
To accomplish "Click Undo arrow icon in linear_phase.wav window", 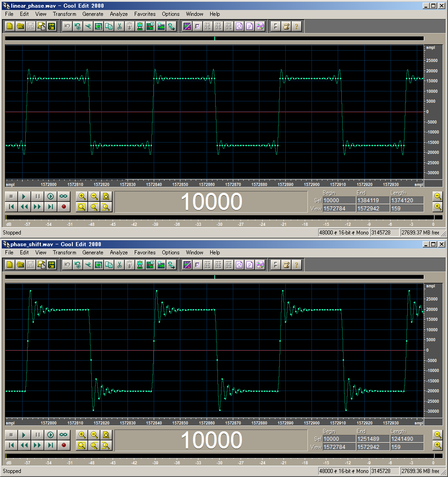I will click(x=67, y=26).
